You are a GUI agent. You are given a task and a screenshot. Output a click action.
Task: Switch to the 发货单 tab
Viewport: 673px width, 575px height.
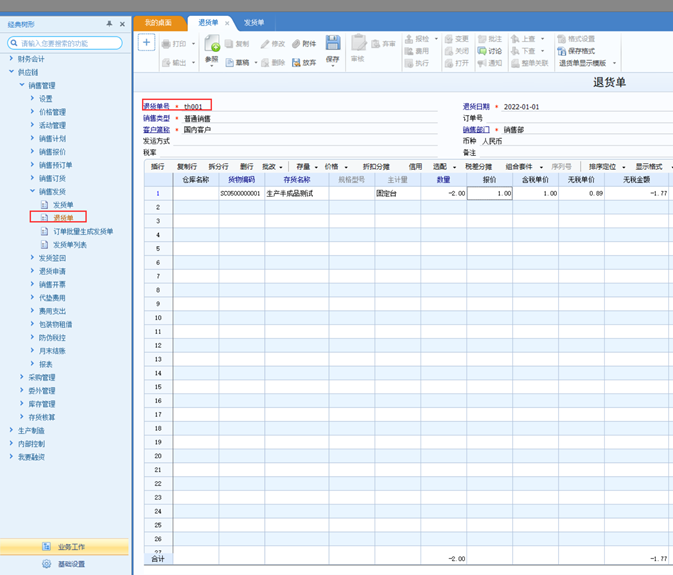coord(254,23)
